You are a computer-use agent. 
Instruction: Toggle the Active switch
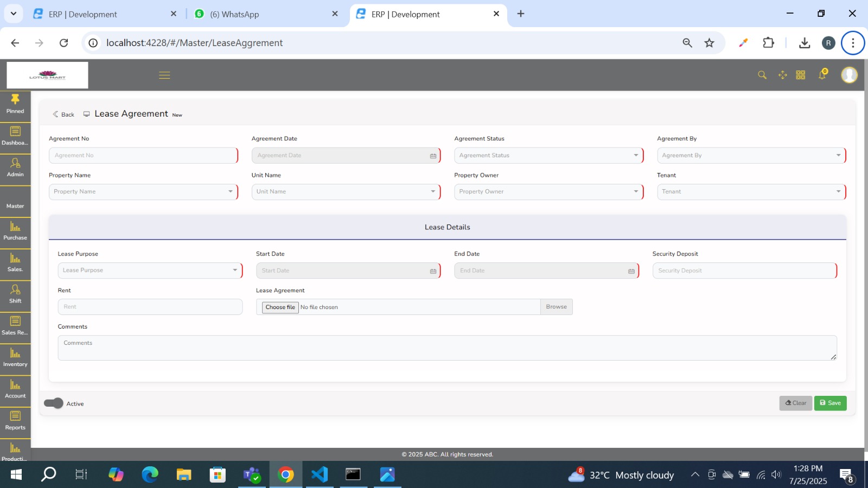54,403
